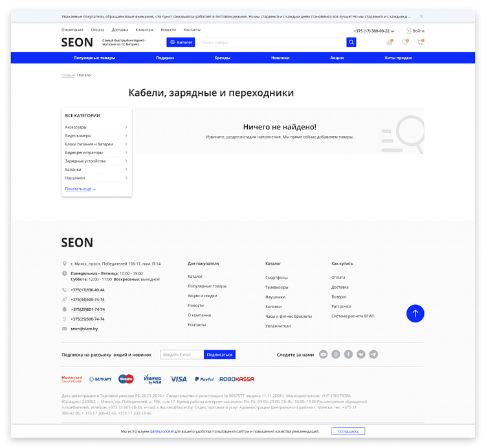Open the Бренды menu tab
Viewport: 486px width, 448px height.
coord(223,58)
